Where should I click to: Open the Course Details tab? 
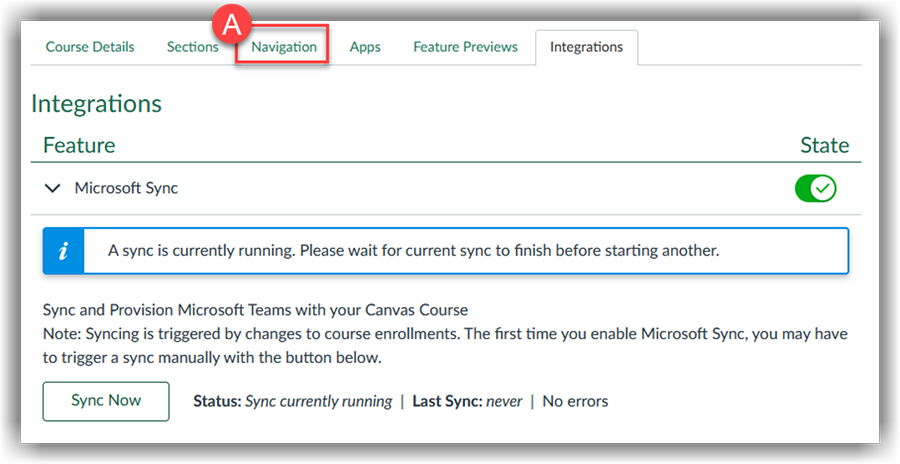pos(90,47)
